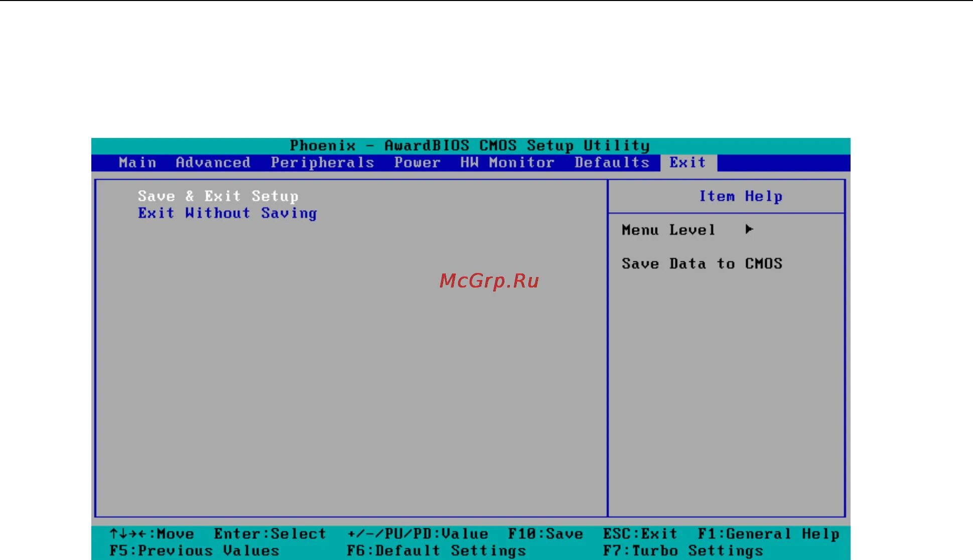
Task: Open the Peripherals tab
Action: click(322, 163)
